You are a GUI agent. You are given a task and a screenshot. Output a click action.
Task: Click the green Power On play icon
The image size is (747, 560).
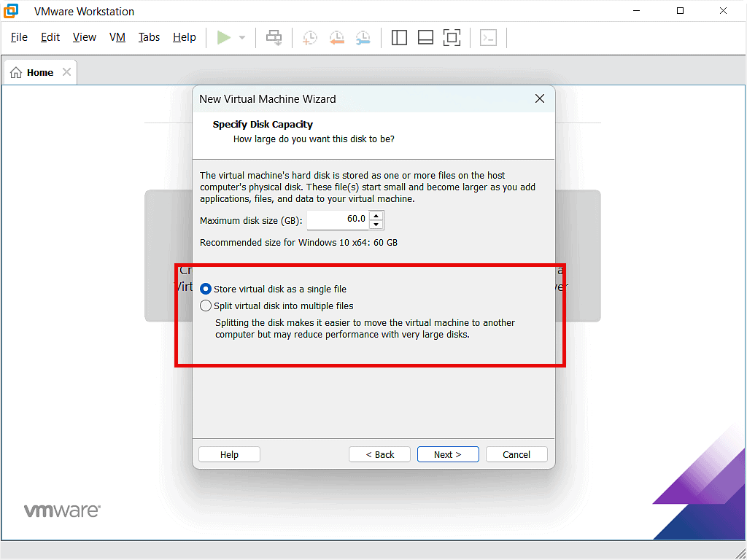224,37
